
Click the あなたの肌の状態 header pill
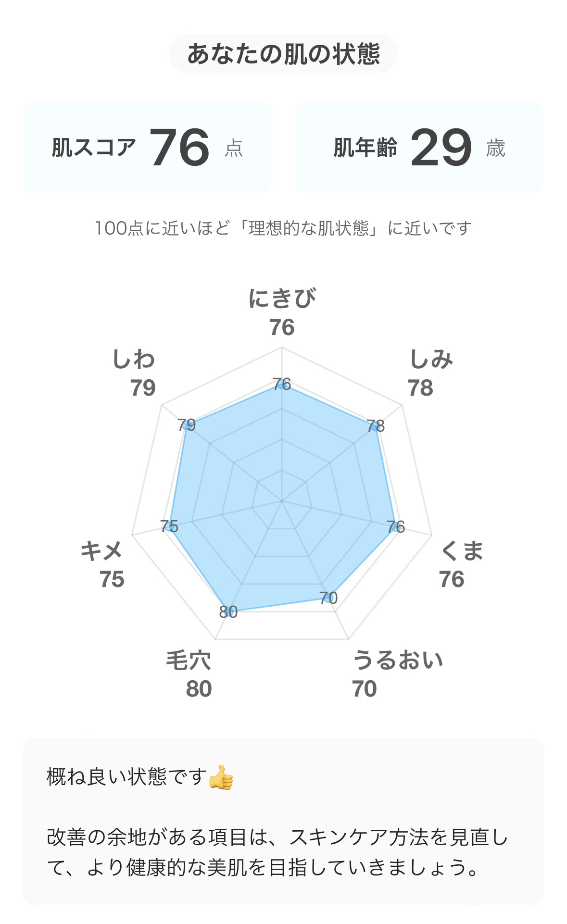tap(283, 53)
